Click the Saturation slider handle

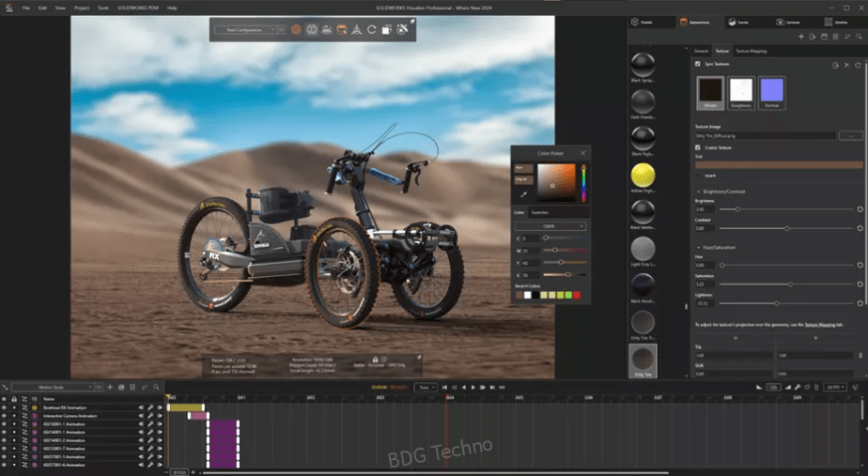[790, 284]
